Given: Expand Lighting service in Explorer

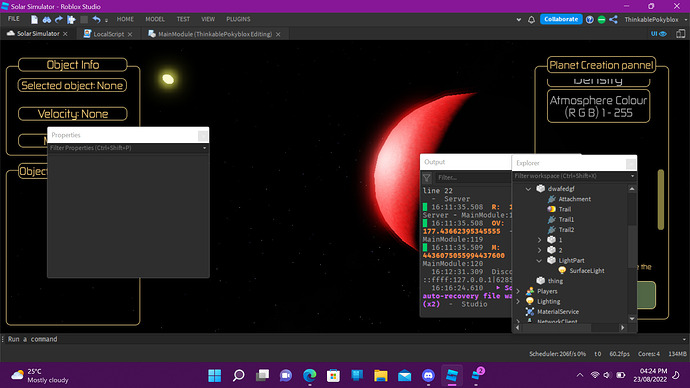Looking at the screenshot, I should point(518,301).
